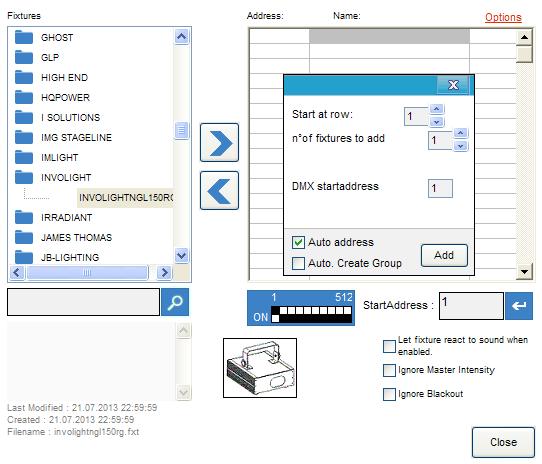The image size is (542, 464).
Task: Increase the Start at row value
Action: 437,109
